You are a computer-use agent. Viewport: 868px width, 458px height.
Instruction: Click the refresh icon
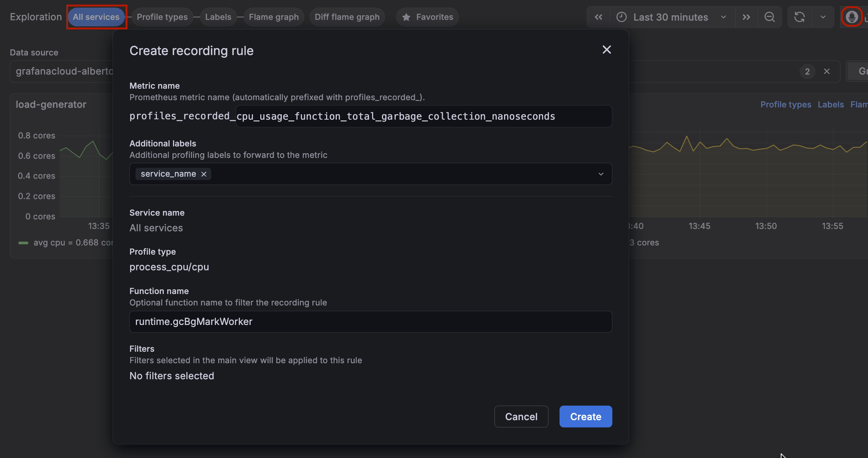(x=799, y=17)
